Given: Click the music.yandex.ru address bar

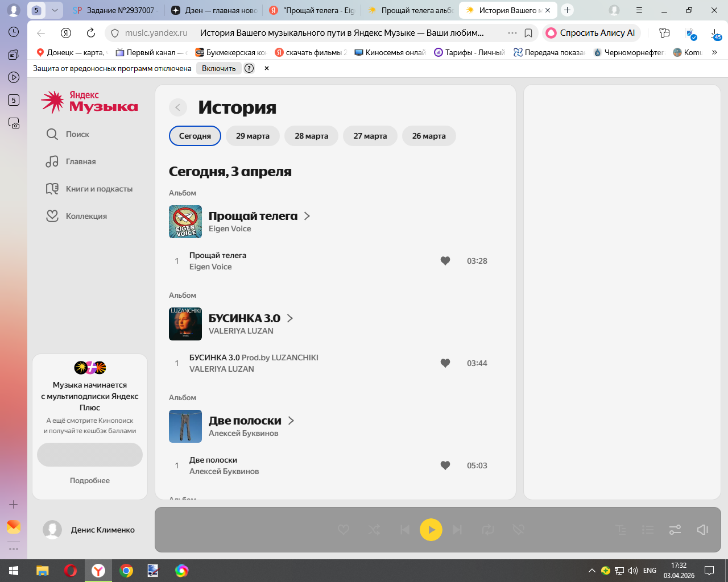Looking at the screenshot, I should coord(156,33).
